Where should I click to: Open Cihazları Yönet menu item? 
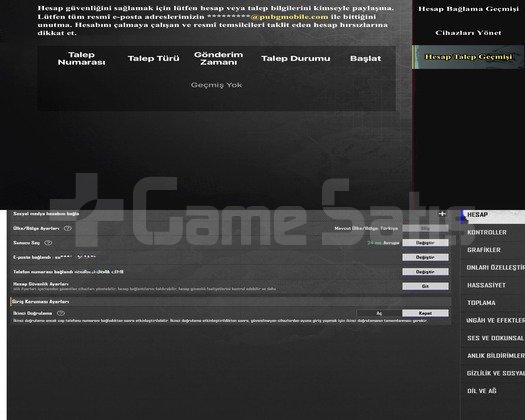click(x=468, y=33)
